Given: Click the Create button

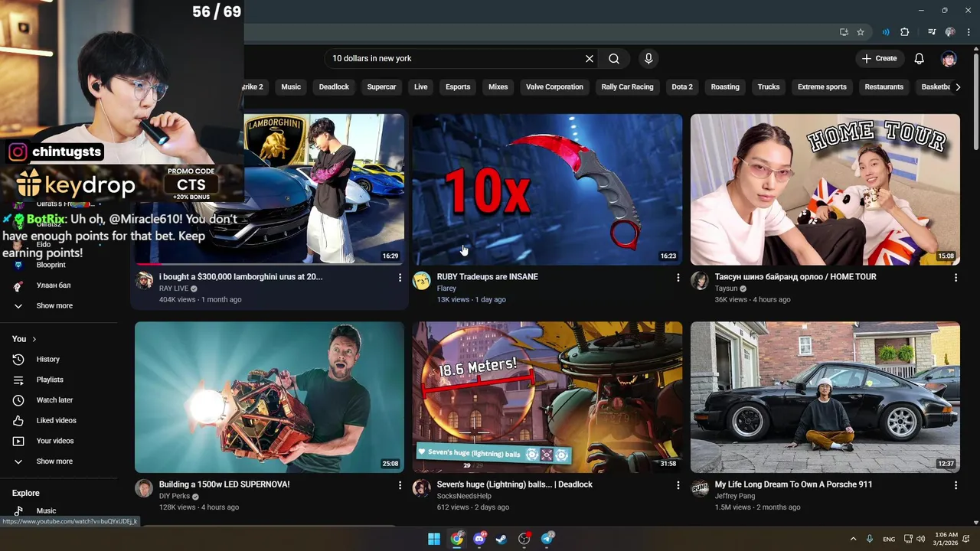Looking at the screenshot, I should (x=879, y=58).
